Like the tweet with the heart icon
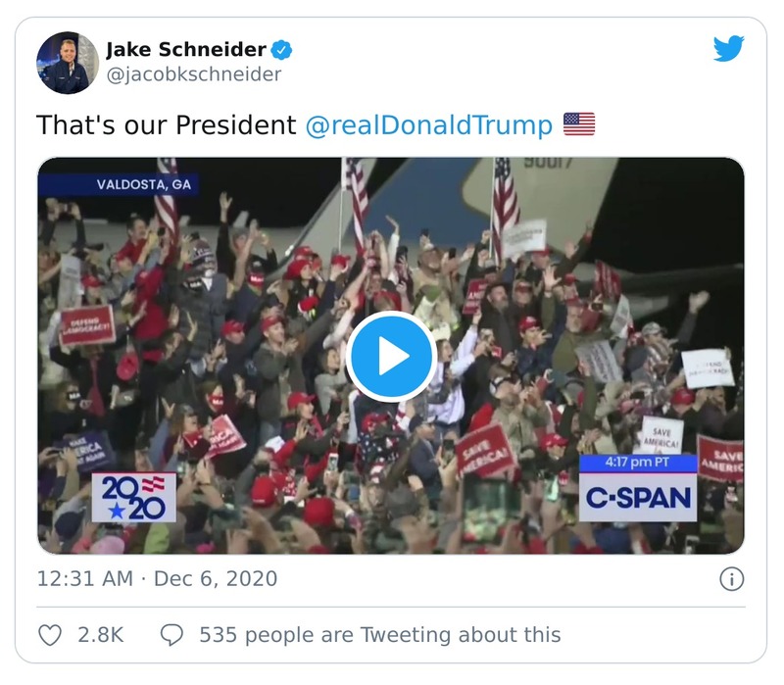Screen dimensions: 784x685 [49, 635]
